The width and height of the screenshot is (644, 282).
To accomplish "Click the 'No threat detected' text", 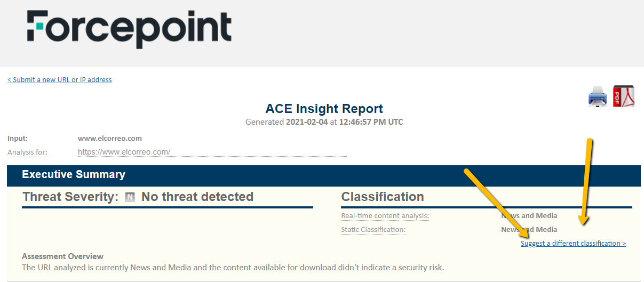I will coord(197,197).
